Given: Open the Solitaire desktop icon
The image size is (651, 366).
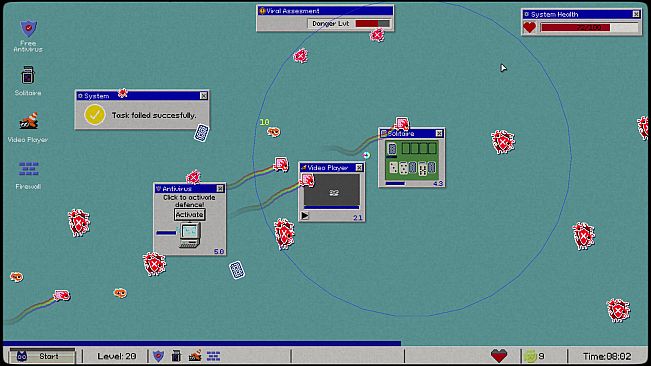Looking at the screenshot, I should click(28, 81).
